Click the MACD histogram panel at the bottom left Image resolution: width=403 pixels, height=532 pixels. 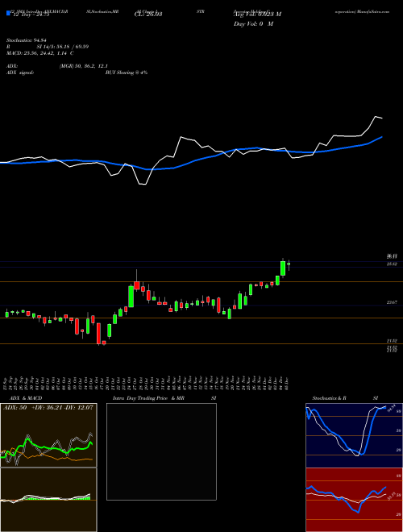point(48,500)
